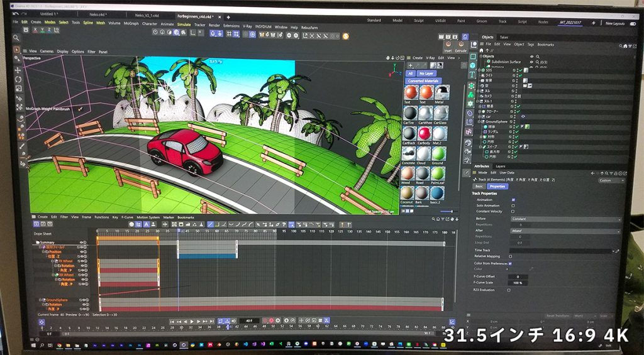Open the F-Curve menu in timeline
The height and width of the screenshot is (355, 644).
127,217
